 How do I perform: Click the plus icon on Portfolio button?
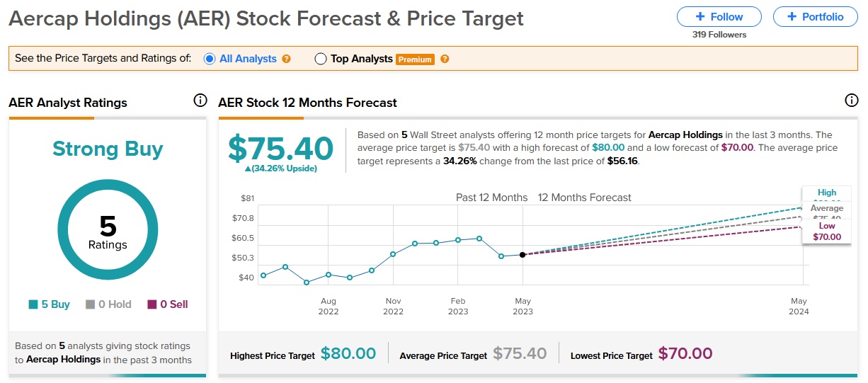click(792, 16)
